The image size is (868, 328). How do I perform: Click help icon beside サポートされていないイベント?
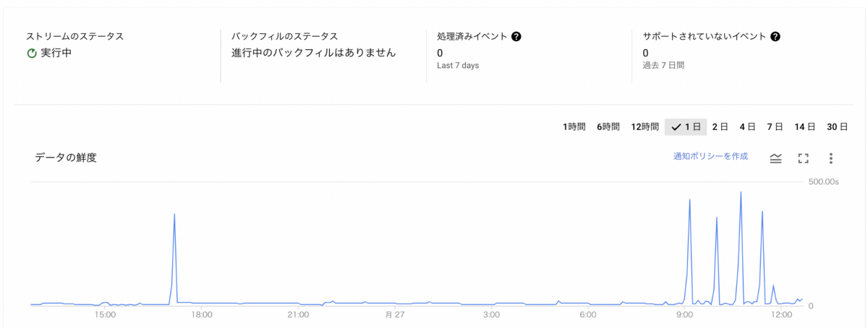tap(775, 36)
